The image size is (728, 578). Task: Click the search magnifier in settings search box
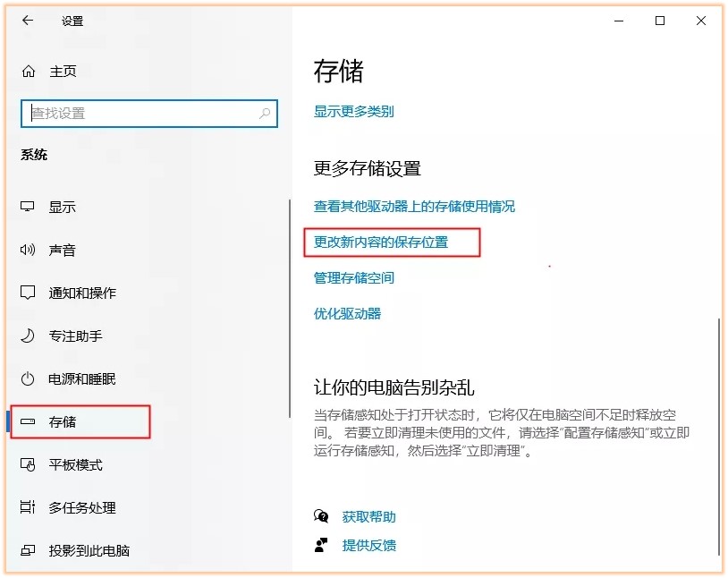point(264,114)
